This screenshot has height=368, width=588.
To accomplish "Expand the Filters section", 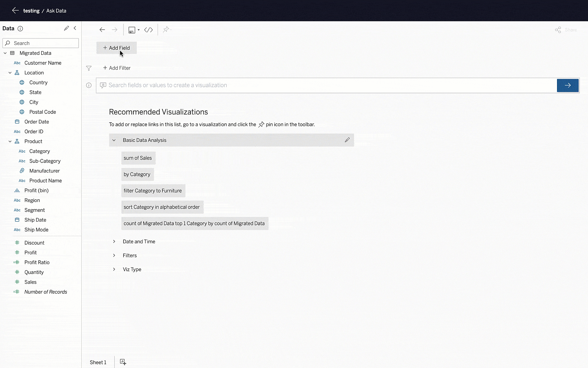I will [114, 256].
